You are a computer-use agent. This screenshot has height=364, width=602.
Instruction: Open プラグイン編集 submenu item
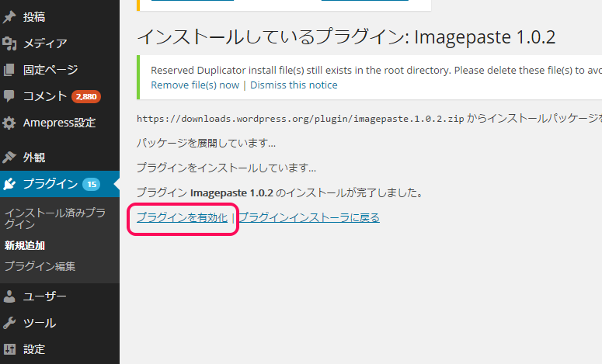point(40,266)
